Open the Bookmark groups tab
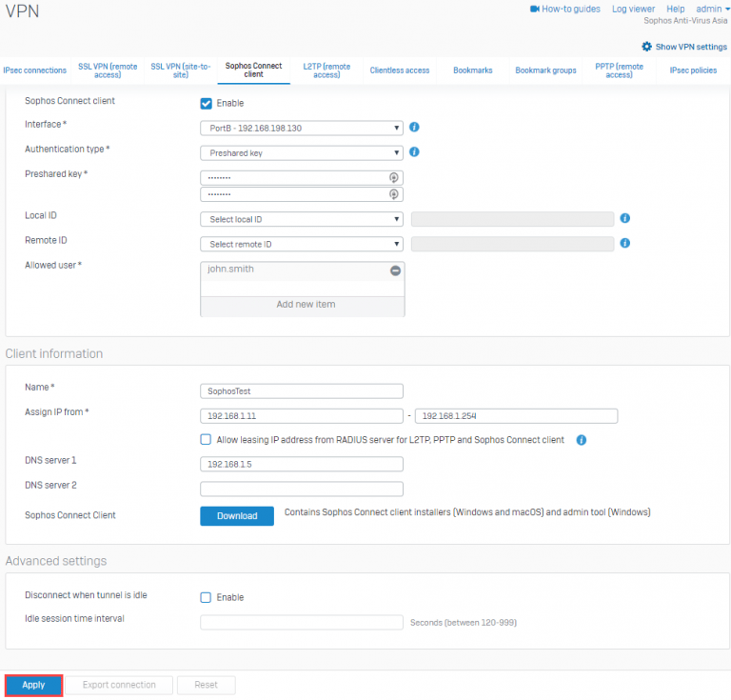The image size is (731, 700). [x=545, y=70]
